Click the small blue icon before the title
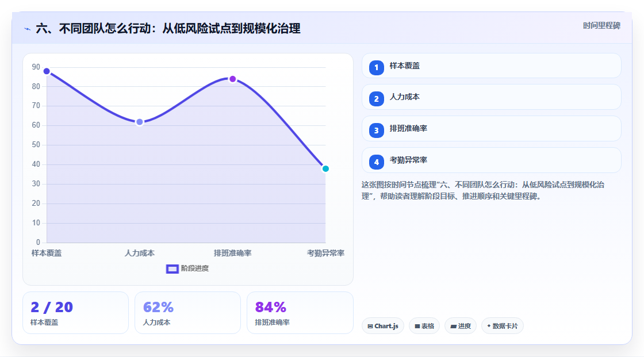This screenshot has width=644, height=357. (28, 29)
